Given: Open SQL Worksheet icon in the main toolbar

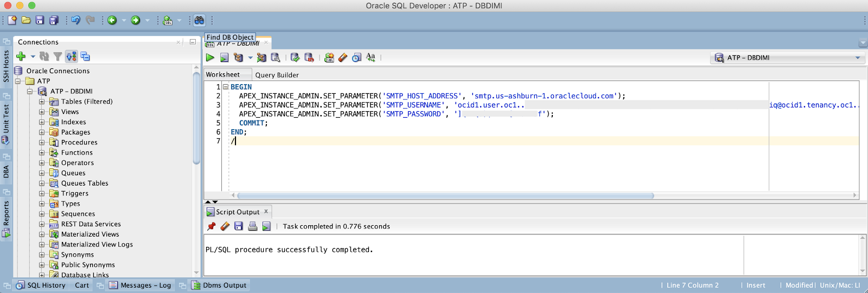Looking at the screenshot, I should pyautogui.click(x=168, y=20).
